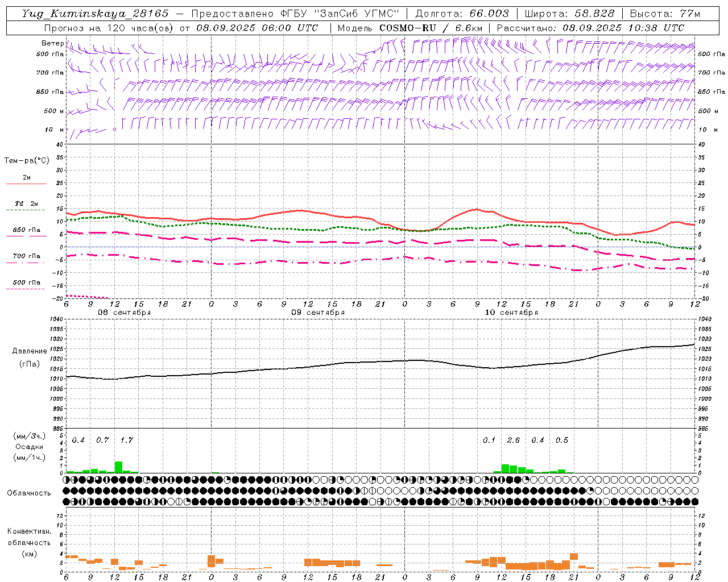Click the '08 сентября' date label

[125, 313]
